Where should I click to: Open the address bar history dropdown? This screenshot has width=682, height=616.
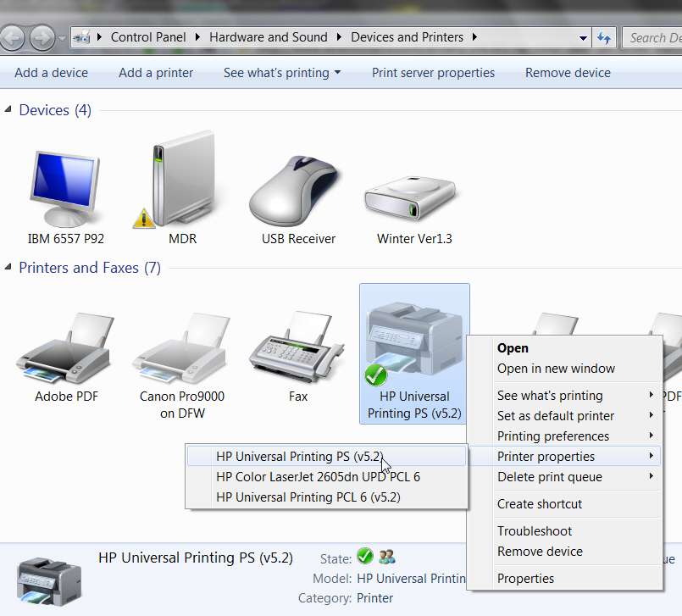click(583, 38)
